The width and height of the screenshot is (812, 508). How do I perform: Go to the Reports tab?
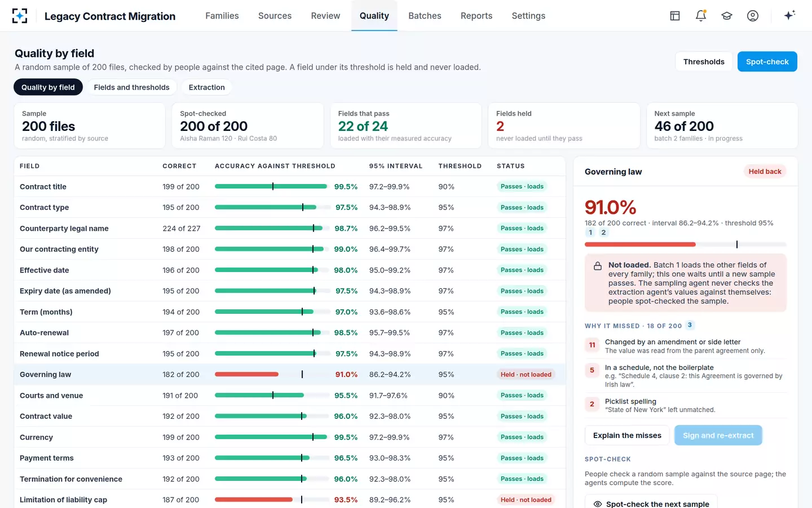click(476, 16)
